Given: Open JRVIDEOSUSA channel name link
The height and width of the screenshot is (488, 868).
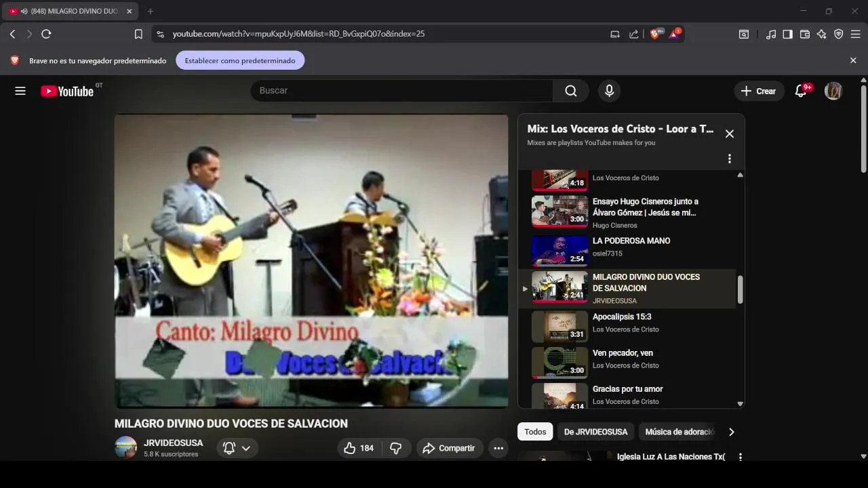Looking at the screenshot, I should [173, 443].
